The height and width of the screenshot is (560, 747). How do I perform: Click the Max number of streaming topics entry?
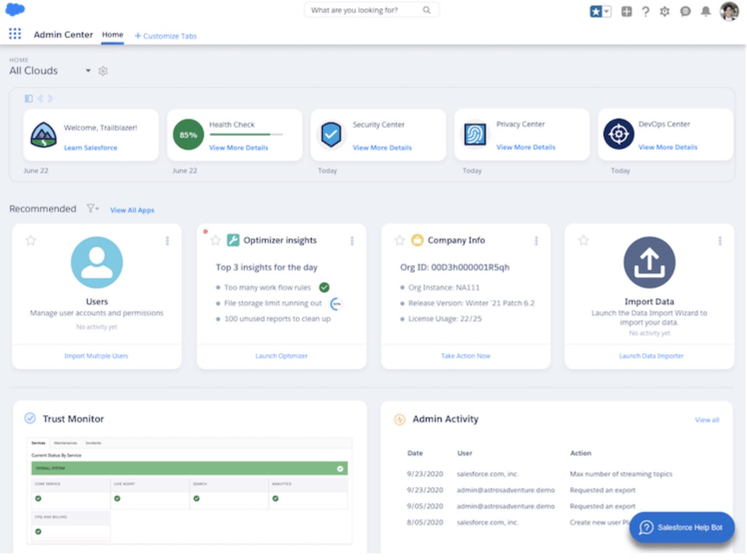621,474
